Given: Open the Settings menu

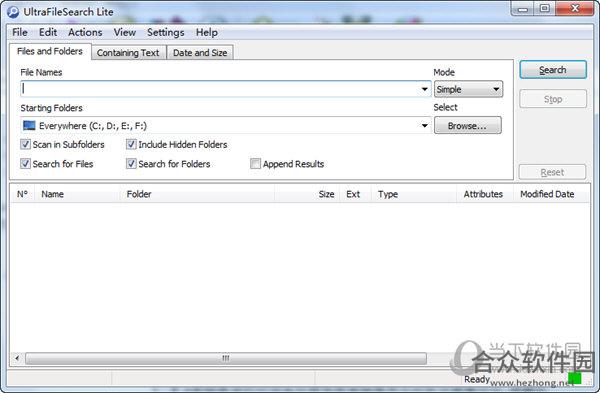Looking at the screenshot, I should 166,33.
